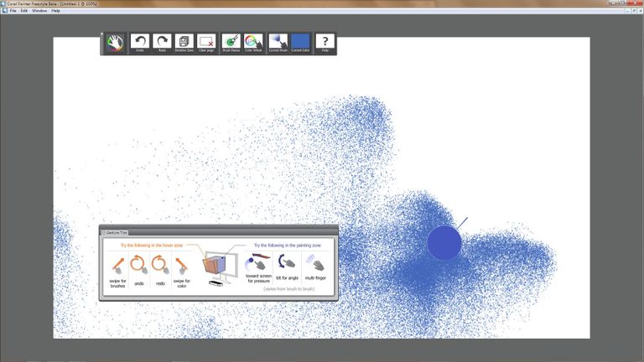This screenshot has height=362, width=644.
Task: Click the Undo toolbar button
Action: [140, 43]
